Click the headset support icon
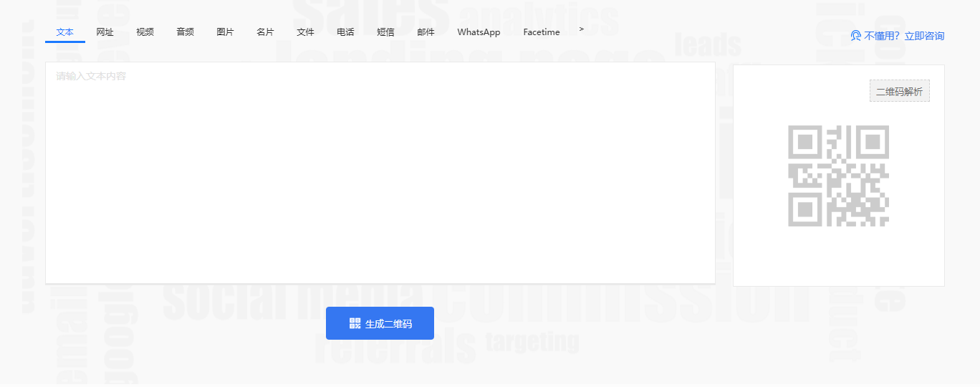Screen dimensions: 980x387 (855, 36)
